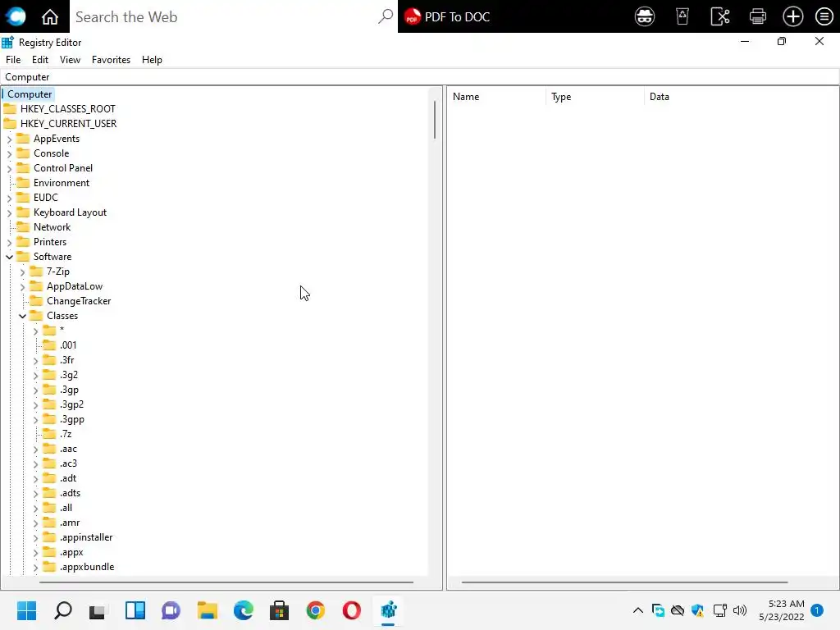This screenshot has width=840, height=630.
Task: Click the values pane horizontal scrollbar
Action: tap(624, 582)
